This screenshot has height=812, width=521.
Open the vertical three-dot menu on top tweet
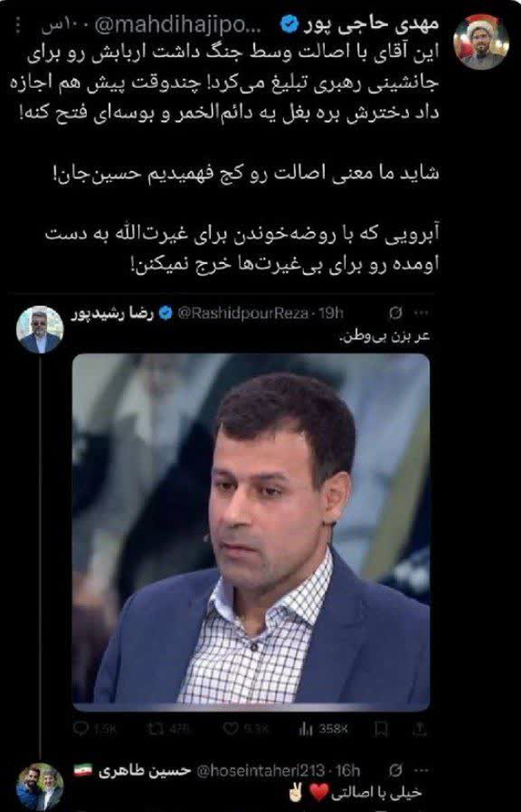point(18,25)
